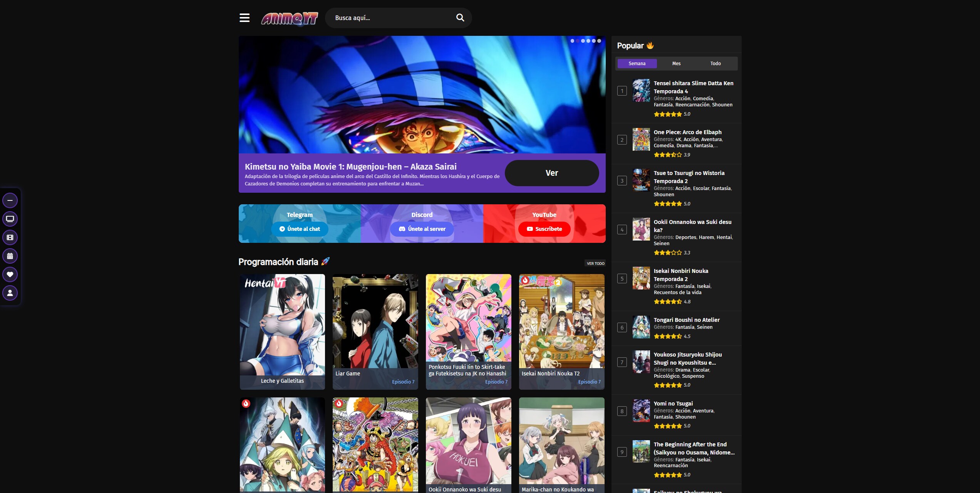Open The Beginning After the End title

pyautogui.click(x=694, y=448)
